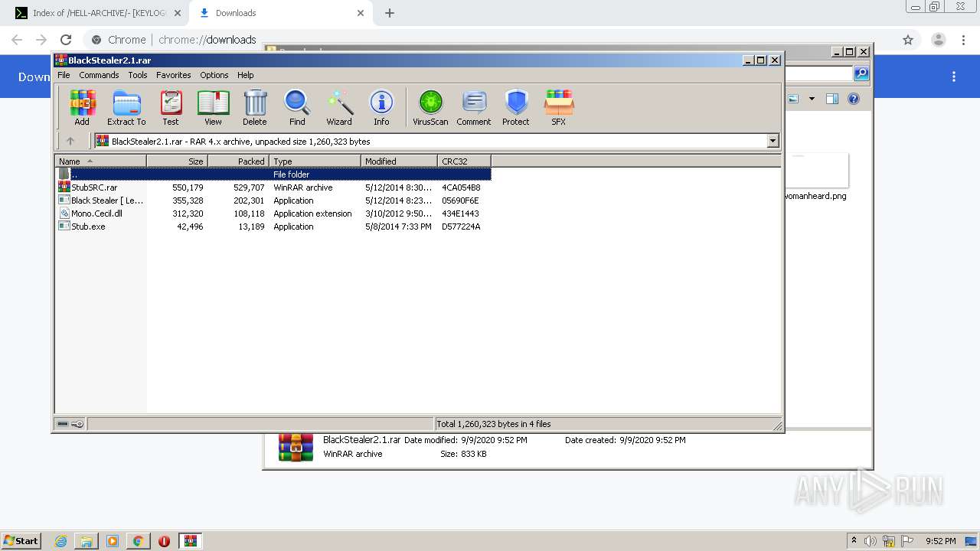Open the Help menu

245,75
